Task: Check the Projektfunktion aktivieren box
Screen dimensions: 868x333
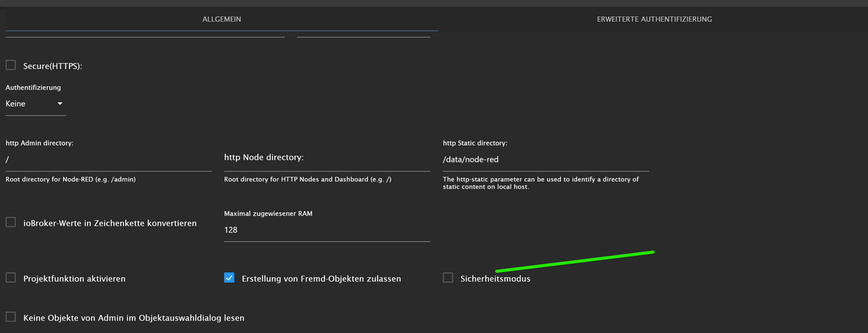Action: pos(11,277)
